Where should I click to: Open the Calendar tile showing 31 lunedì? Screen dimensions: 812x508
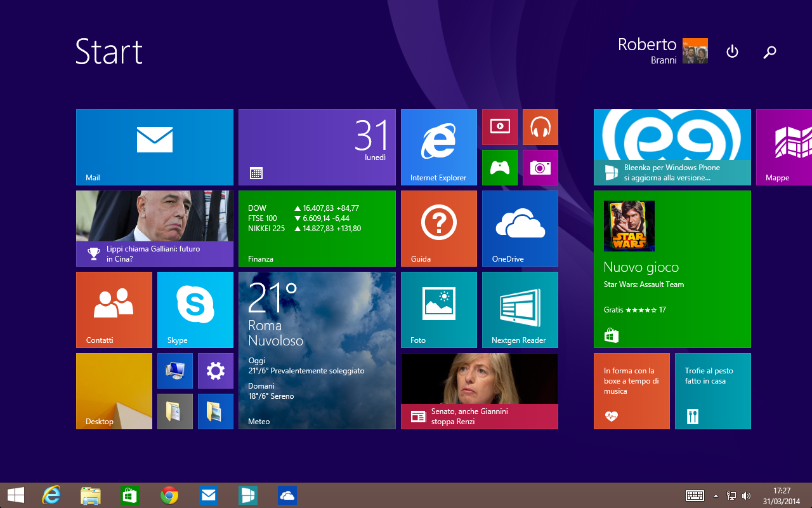(x=317, y=147)
